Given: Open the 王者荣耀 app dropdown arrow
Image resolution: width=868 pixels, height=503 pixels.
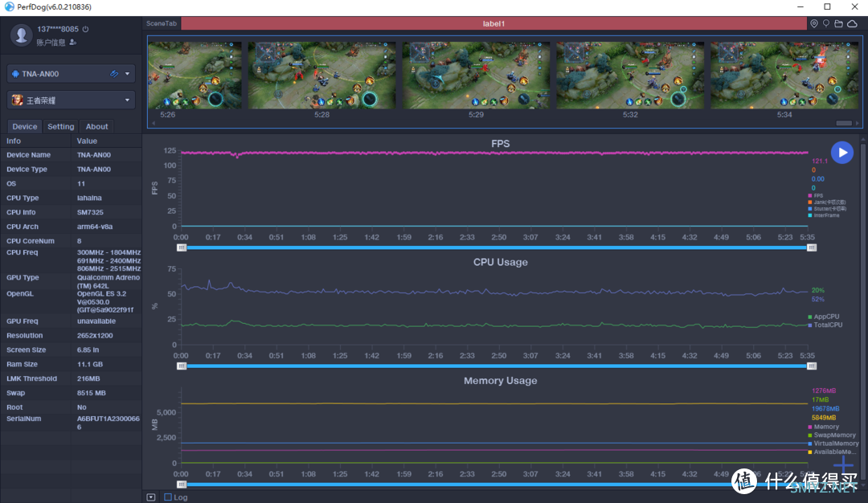Looking at the screenshot, I should coord(127,100).
